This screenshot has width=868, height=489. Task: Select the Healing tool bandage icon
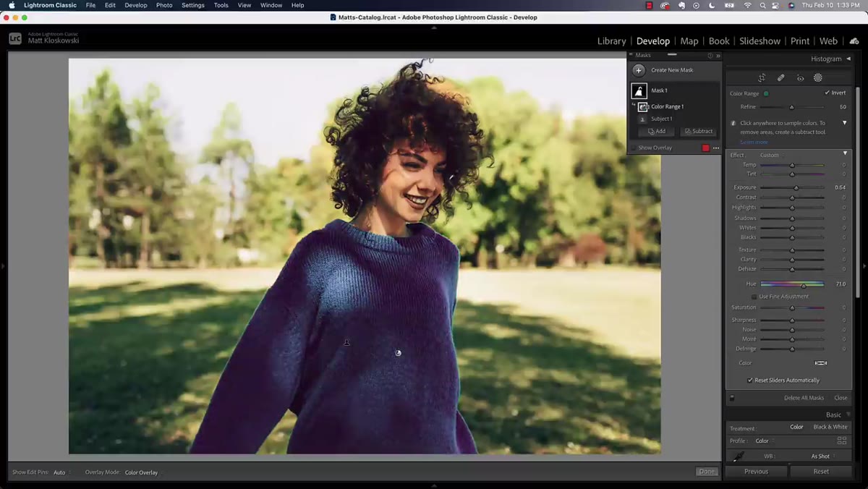[781, 77]
